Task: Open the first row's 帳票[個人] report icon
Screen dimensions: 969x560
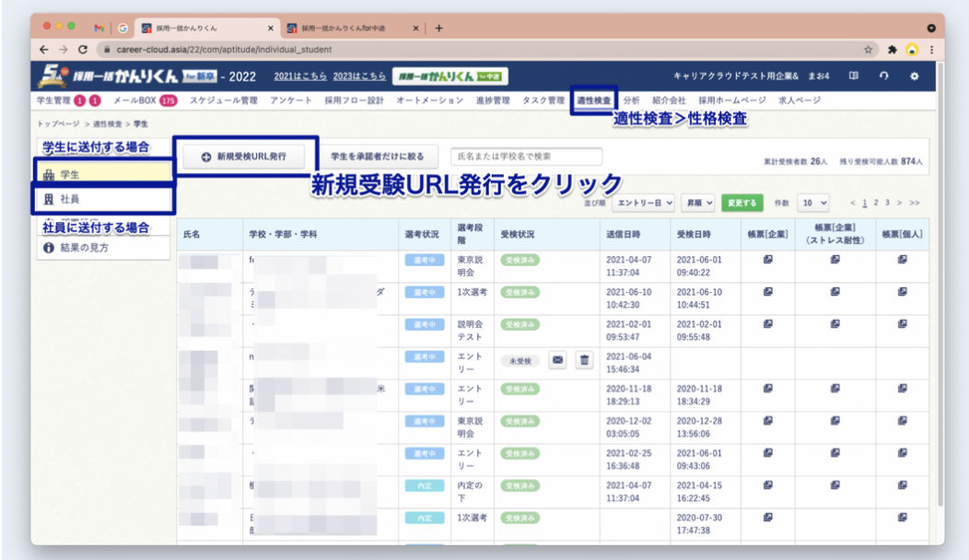Action: click(903, 261)
